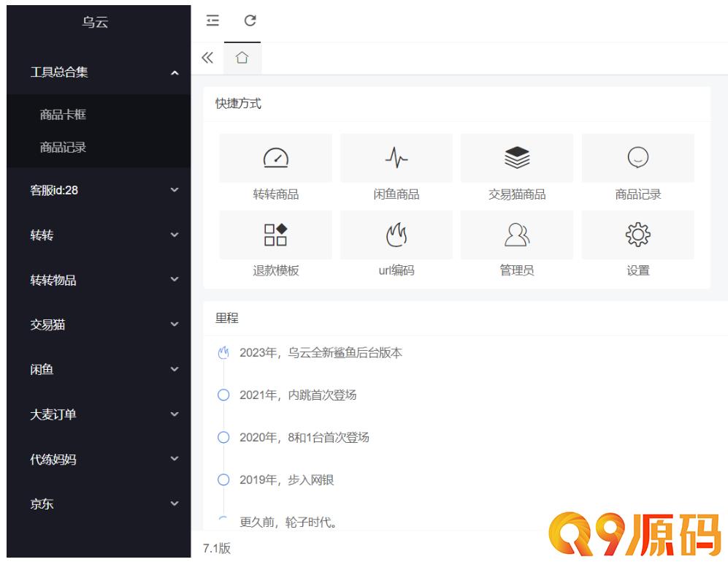
Task: Click the 退款模板 shortcut label
Action: (276, 270)
